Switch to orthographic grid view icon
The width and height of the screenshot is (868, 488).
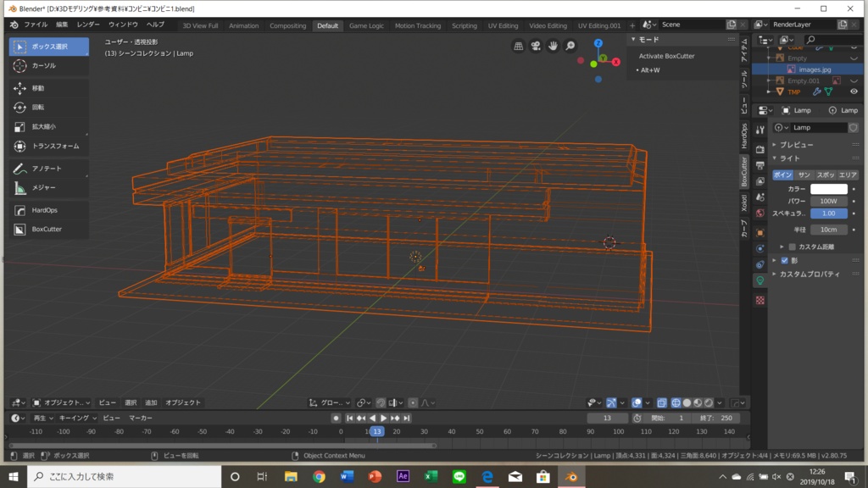point(519,46)
